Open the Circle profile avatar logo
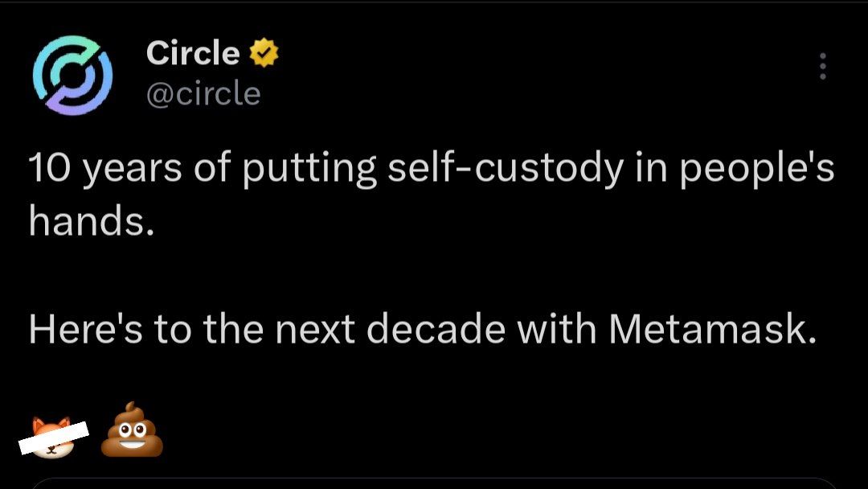The height and width of the screenshot is (489, 868). click(72, 75)
